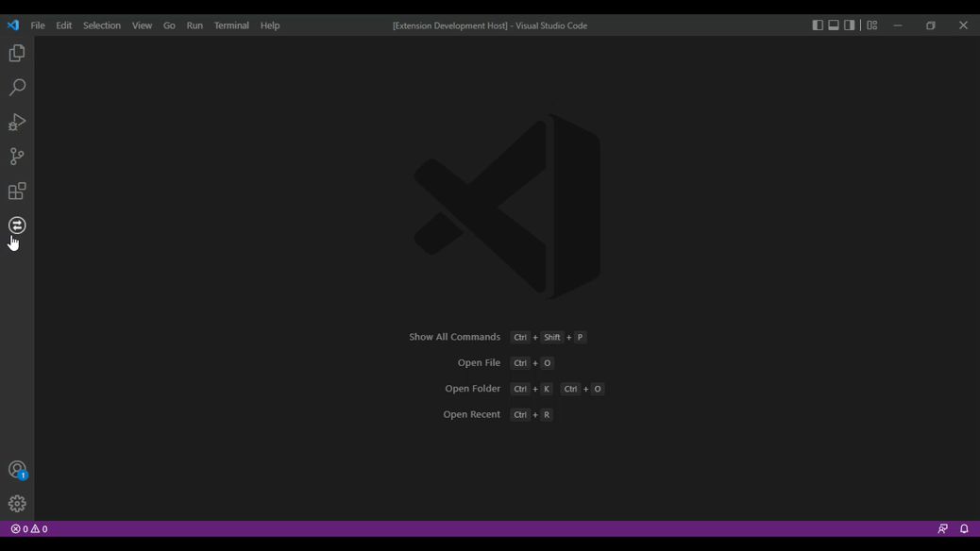Open the custom extension swap-arrows icon
The image size is (980, 551).
[x=17, y=225]
